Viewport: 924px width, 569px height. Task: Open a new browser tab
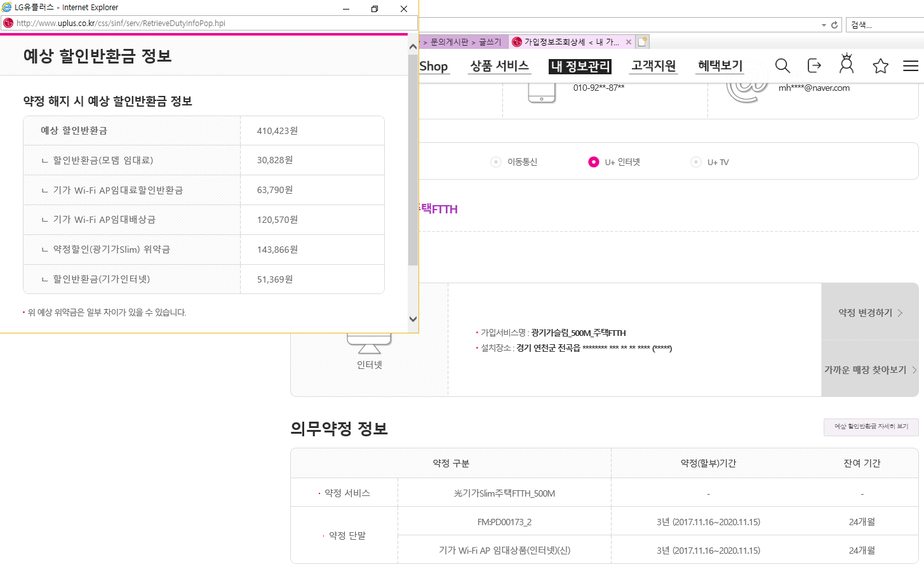pyautogui.click(x=643, y=42)
